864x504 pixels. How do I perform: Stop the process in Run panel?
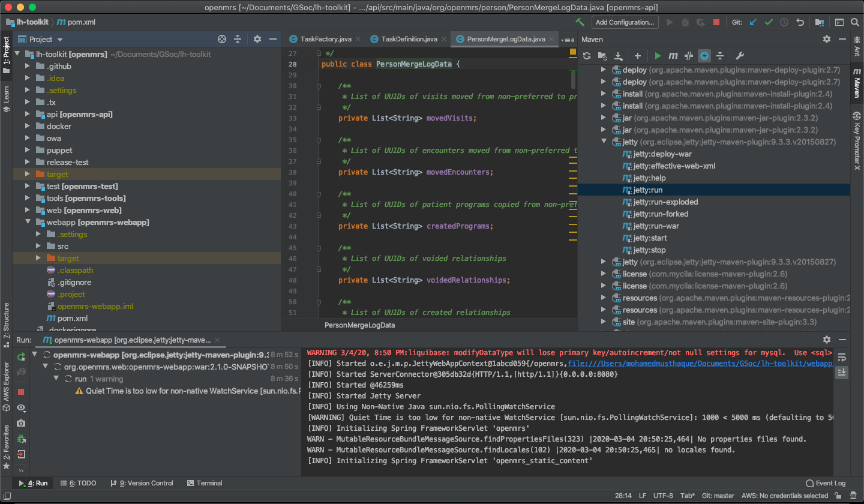(22, 392)
